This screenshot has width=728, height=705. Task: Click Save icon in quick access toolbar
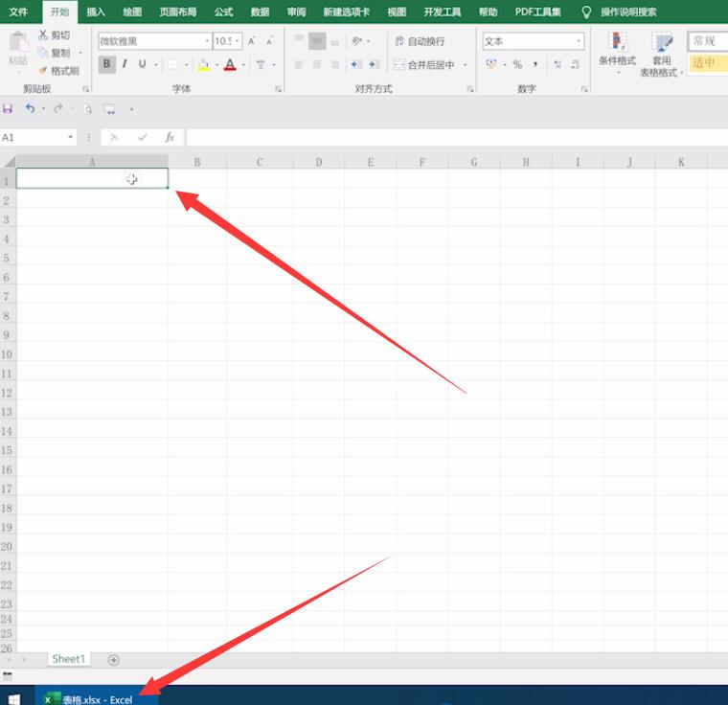(8, 108)
